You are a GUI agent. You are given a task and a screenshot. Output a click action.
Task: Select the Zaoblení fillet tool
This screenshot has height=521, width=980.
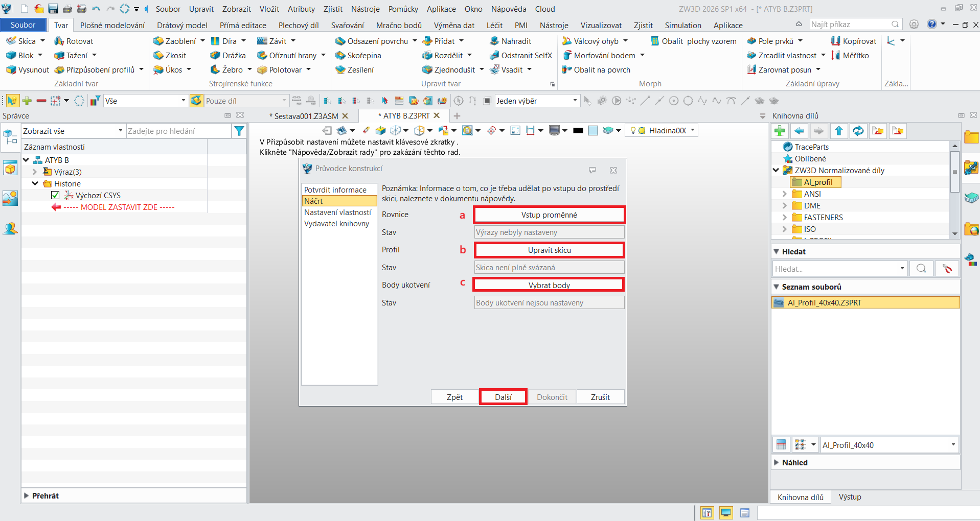point(175,41)
